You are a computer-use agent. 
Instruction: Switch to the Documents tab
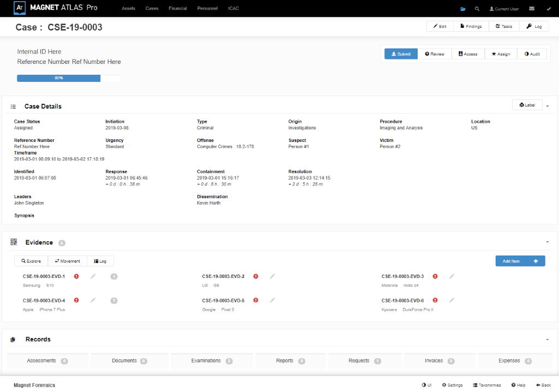pyautogui.click(x=129, y=361)
